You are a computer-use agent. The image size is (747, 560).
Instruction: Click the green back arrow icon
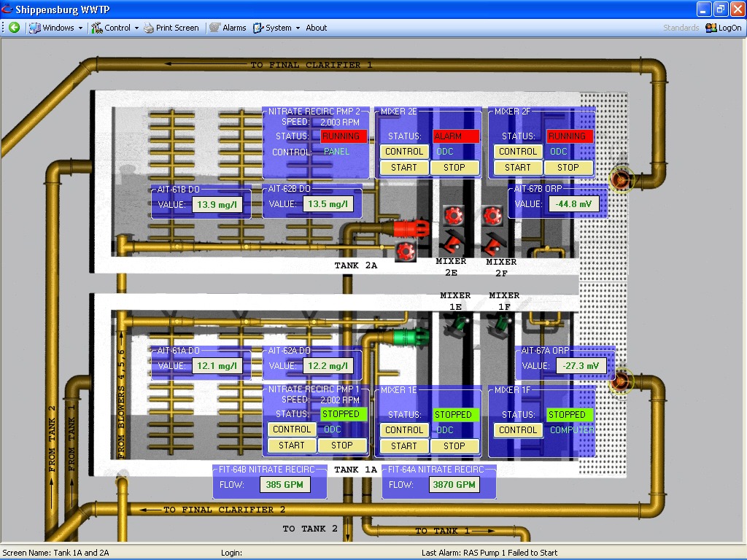(14, 28)
